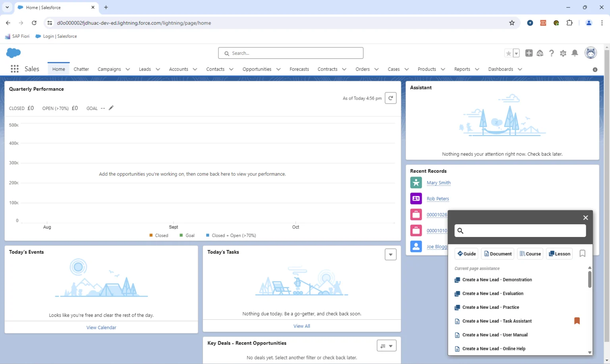Open the App Launcher grid icon
610x364 pixels.
[x=15, y=69]
